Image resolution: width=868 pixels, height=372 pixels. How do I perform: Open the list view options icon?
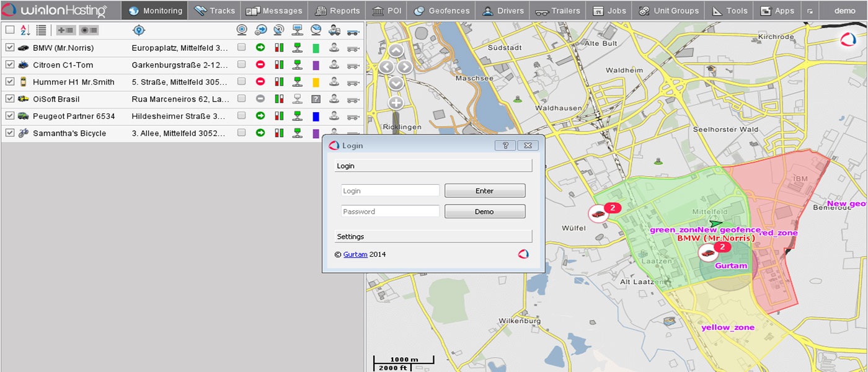(x=41, y=30)
